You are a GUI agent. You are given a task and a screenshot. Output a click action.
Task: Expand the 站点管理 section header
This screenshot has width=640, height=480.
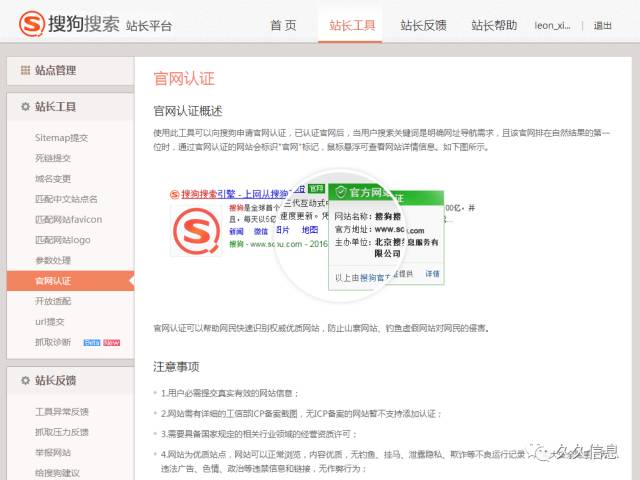click(68, 71)
